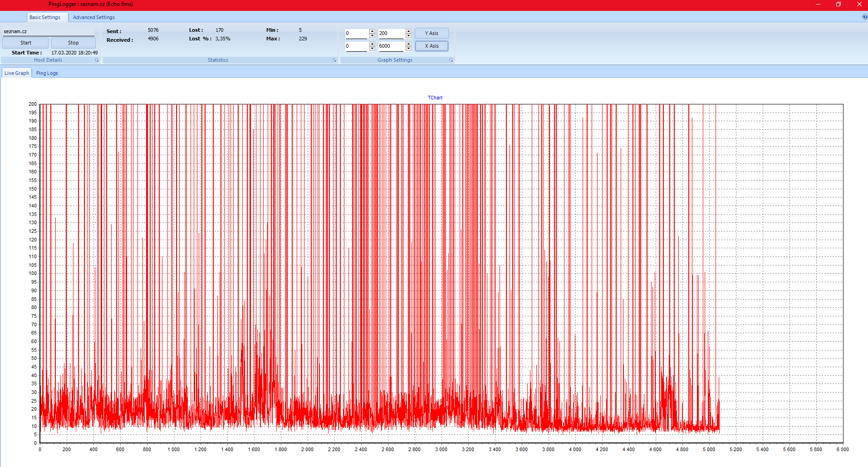This screenshot has height=467, width=868.
Task: Apply the Y Asis range
Action: point(431,33)
